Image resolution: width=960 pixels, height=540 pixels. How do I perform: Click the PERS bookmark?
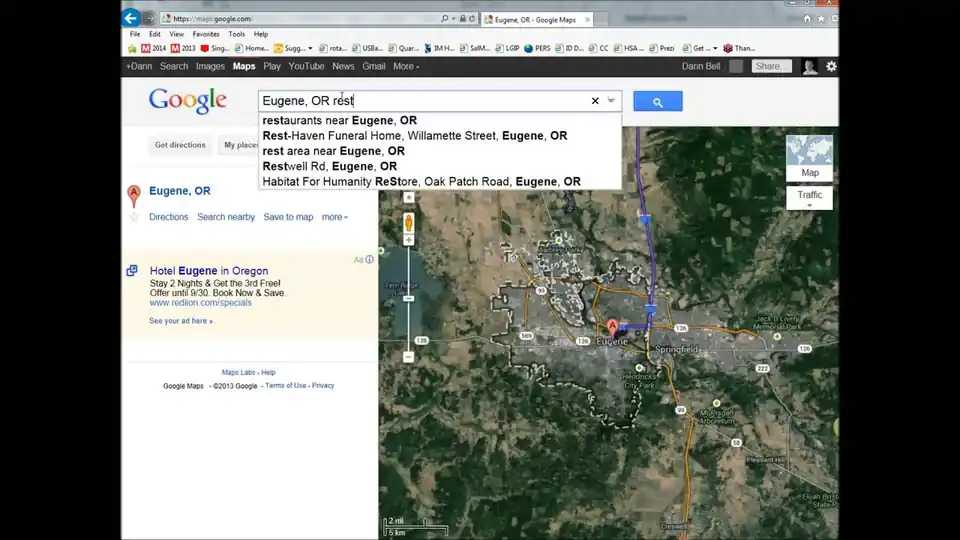(x=537, y=48)
